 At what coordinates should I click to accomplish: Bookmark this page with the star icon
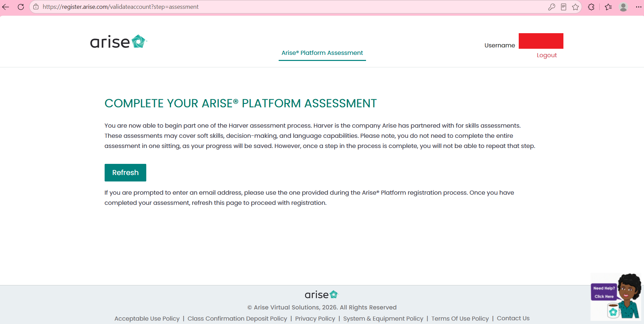[575, 7]
